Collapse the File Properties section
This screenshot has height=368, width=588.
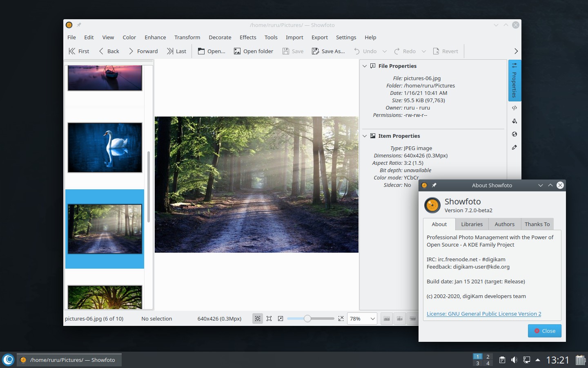point(365,66)
